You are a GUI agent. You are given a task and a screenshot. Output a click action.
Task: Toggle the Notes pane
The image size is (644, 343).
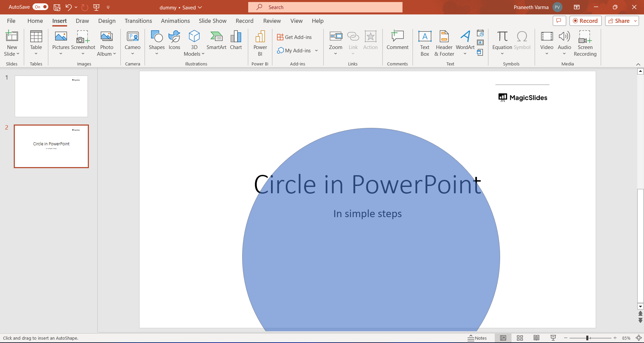tap(477, 338)
